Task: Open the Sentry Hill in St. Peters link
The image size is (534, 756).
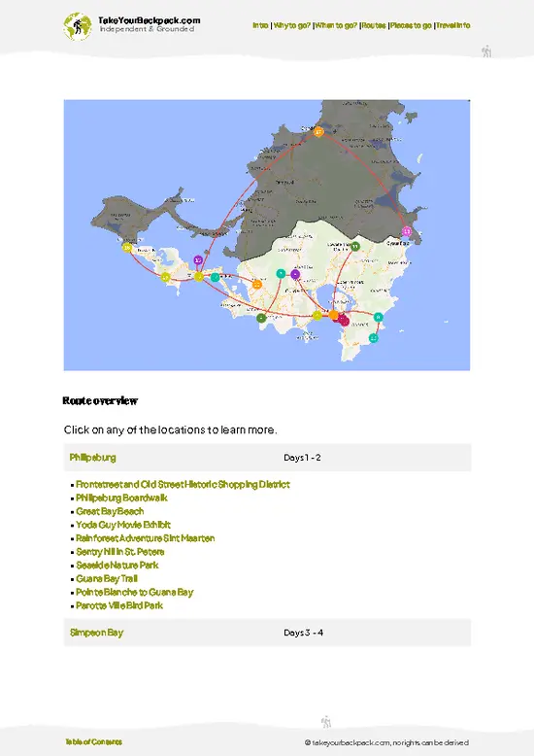Action: (x=120, y=552)
